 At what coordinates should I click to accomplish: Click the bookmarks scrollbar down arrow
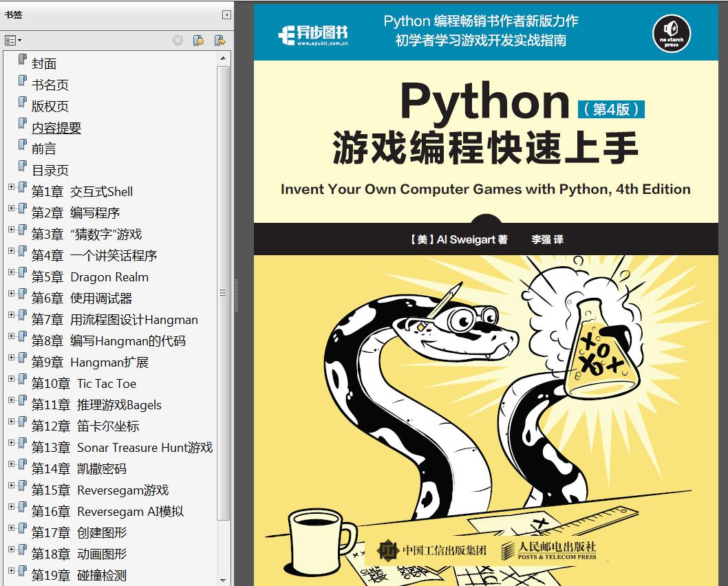tap(224, 580)
